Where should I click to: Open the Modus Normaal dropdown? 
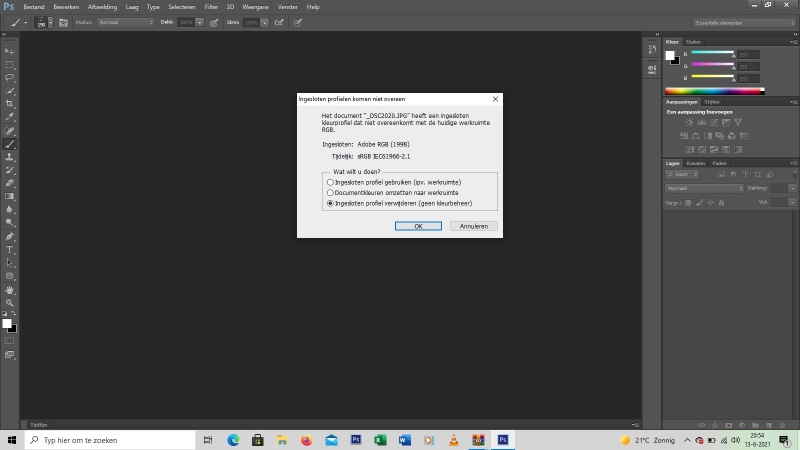(125, 22)
